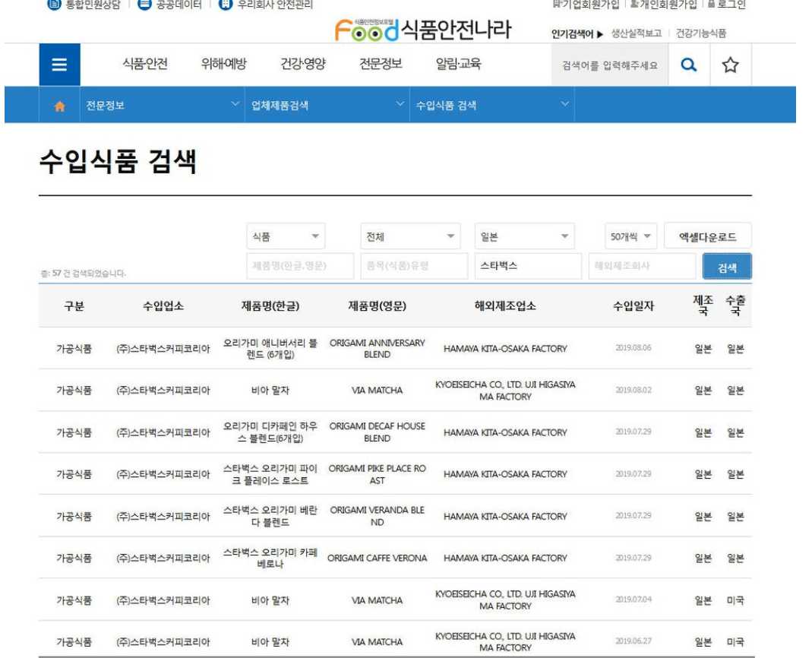This screenshot has width=812, height=658.
Task: Click the star favorites icon
Action: 730,65
